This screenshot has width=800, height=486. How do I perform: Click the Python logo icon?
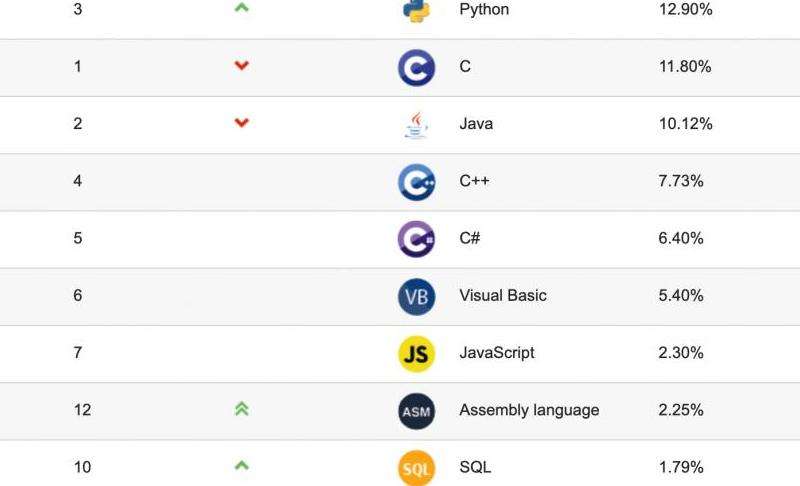(x=416, y=10)
